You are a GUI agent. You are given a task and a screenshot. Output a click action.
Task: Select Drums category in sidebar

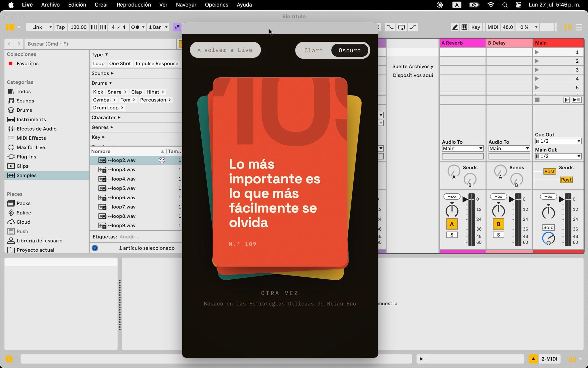tap(24, 110)
